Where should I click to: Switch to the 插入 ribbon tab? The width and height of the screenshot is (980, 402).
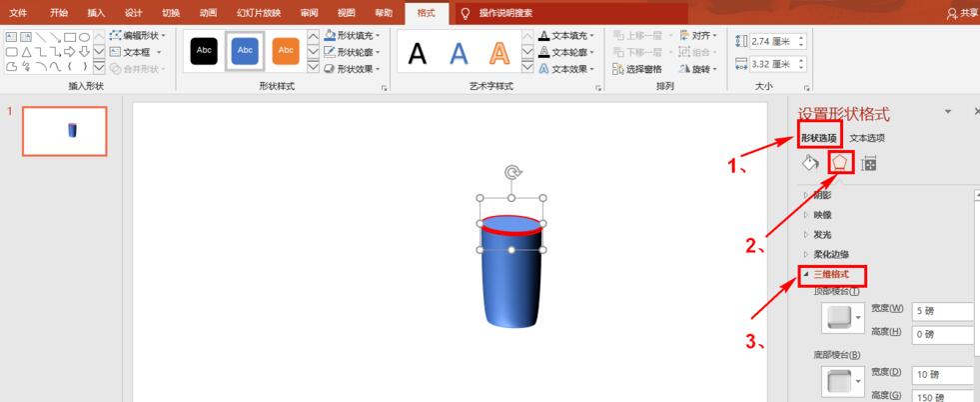click(96, 13)
